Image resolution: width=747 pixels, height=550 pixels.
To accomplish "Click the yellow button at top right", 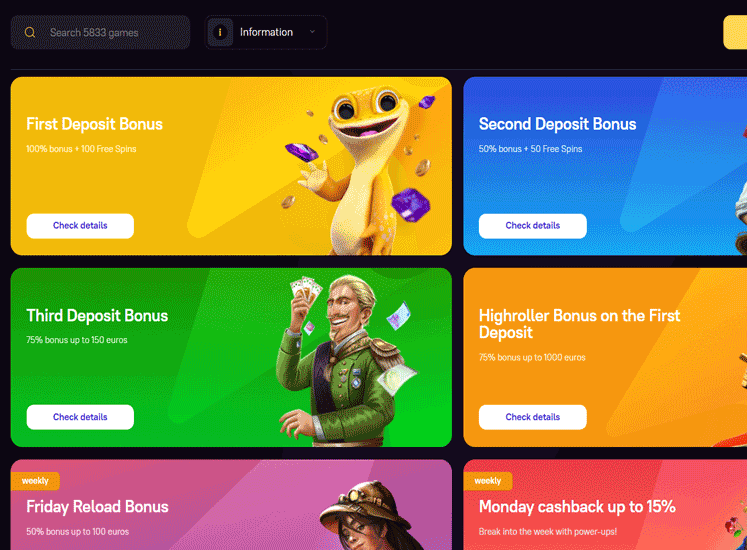I will coord(735,32).
